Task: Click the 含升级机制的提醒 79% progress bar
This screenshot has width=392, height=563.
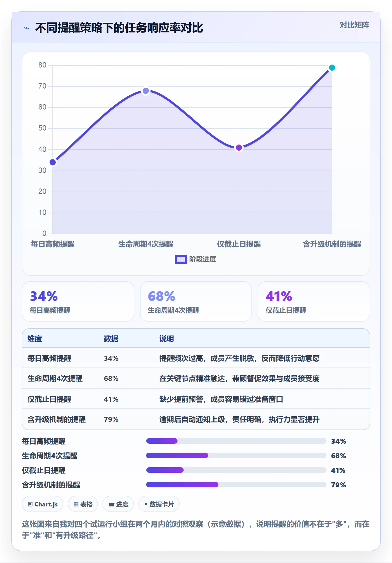Action: 236,485
